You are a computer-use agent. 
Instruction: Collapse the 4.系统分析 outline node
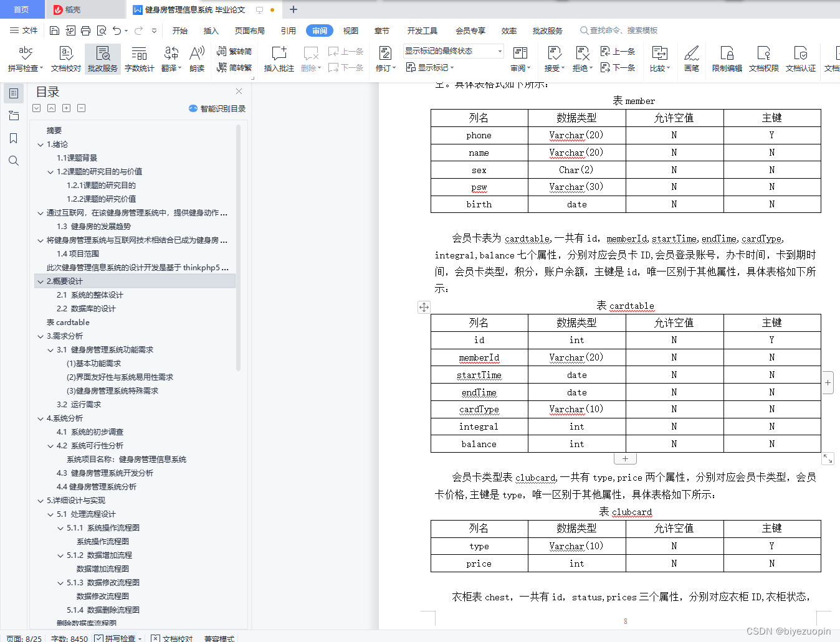(41, 418)
